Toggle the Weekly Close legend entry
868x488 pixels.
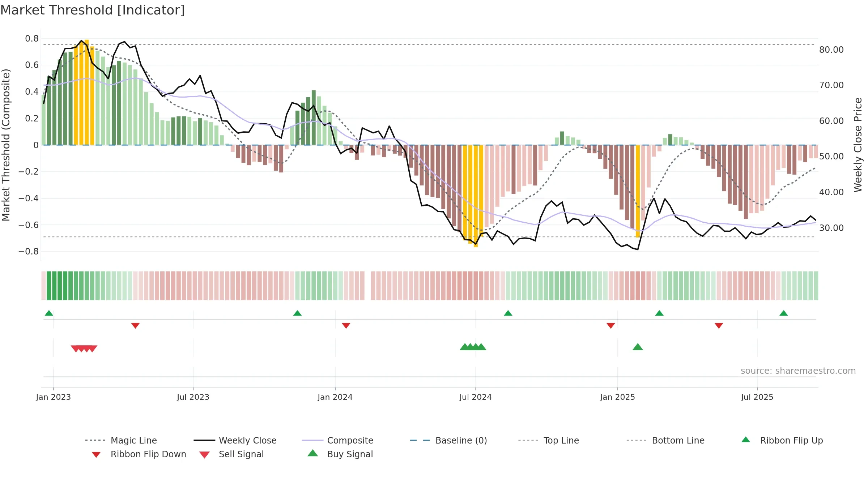[235, 440]
